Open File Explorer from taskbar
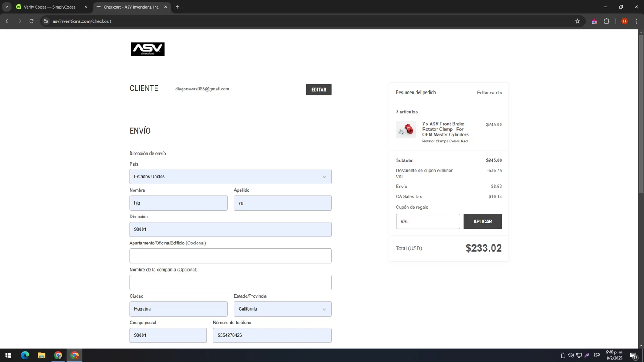644x362 pixels. [41, 355]
